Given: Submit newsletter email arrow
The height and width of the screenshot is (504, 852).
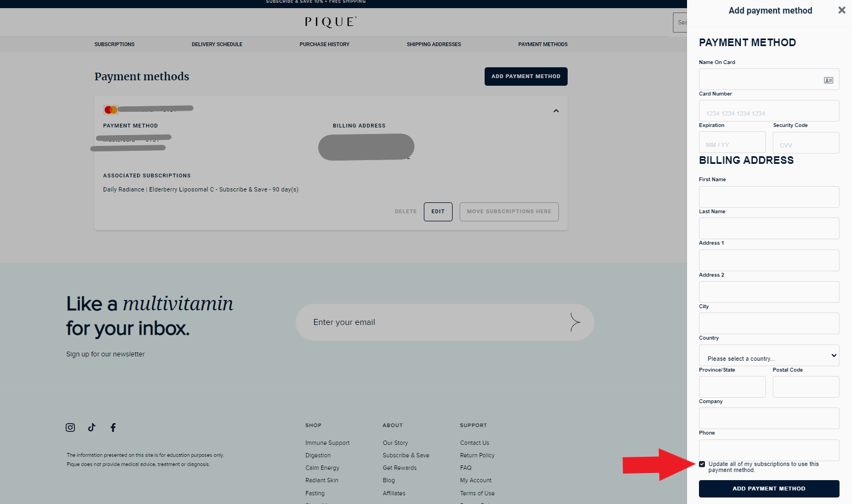Looking at the screenshot, I should pyautogui.click(x=575, y=322).
